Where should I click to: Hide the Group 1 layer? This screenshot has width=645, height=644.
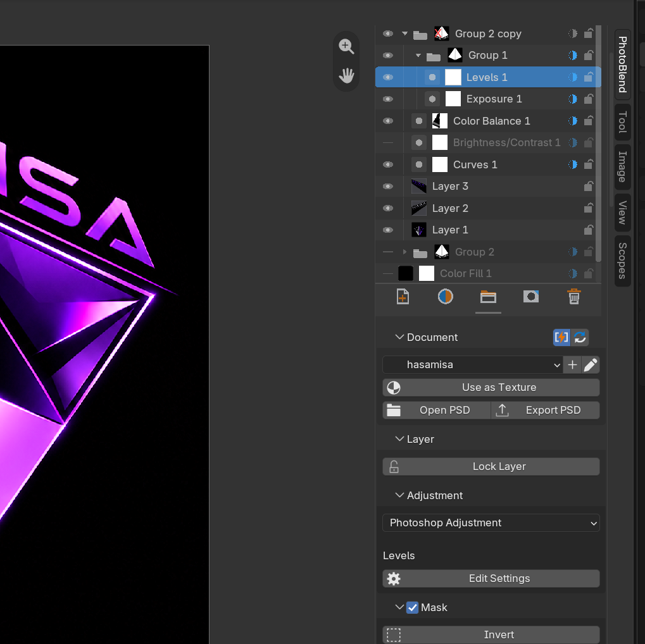click(388, 55)
